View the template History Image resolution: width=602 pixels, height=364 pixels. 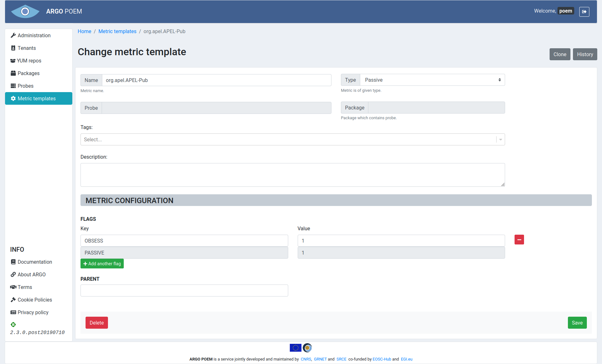click(x=585, y=54)
